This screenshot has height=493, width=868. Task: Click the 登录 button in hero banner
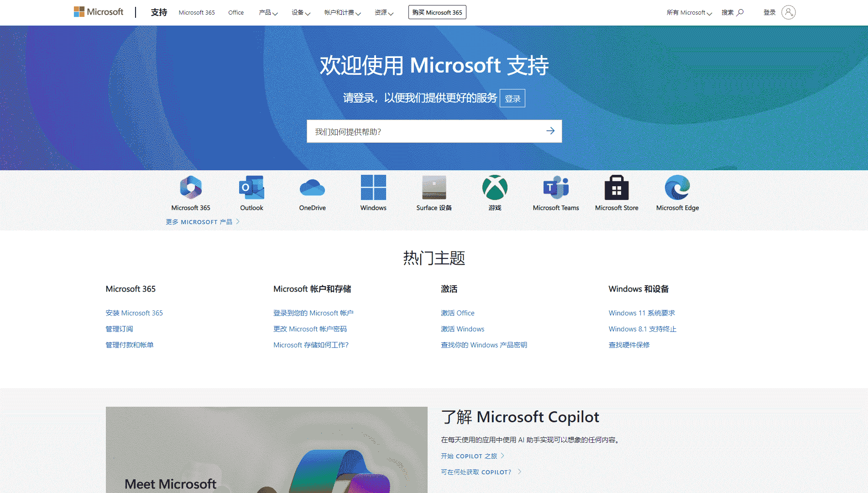click(x=512, y=98)
